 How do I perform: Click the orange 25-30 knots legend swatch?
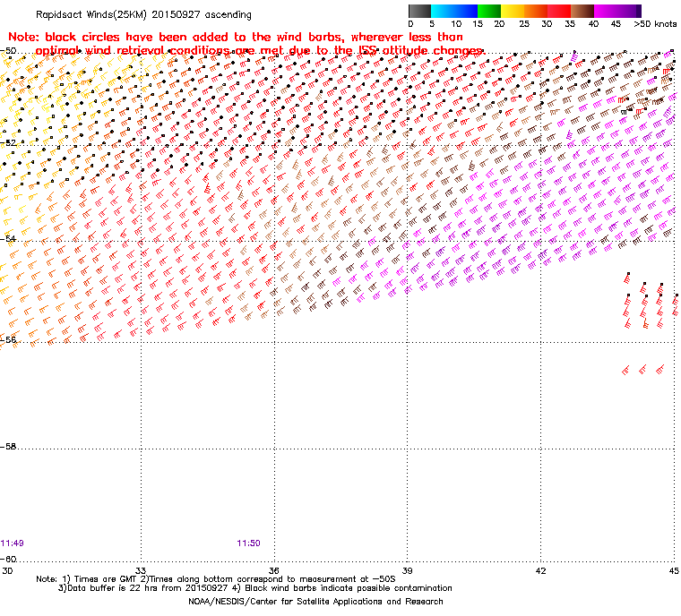pyautogui.click(x=536, y=11)
